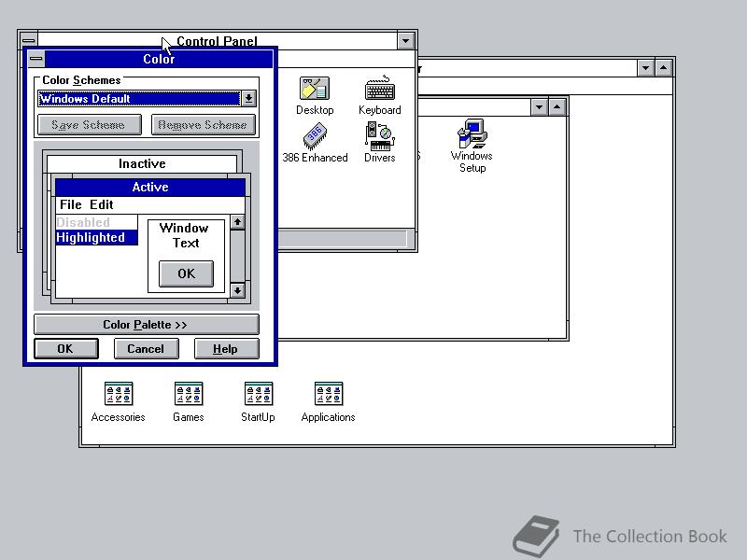Screen dimensions: 747x560
Task: Expand the Color Schemes dropdown arrow
Action: coord(248,99)
